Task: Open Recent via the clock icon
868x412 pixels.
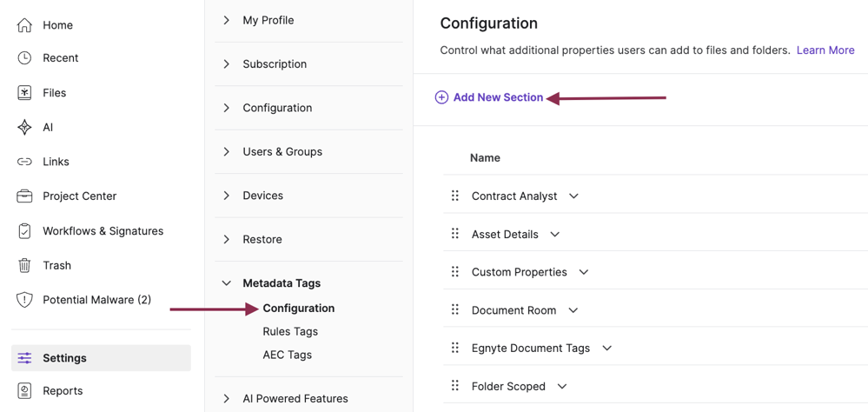Action: [24, 58]
